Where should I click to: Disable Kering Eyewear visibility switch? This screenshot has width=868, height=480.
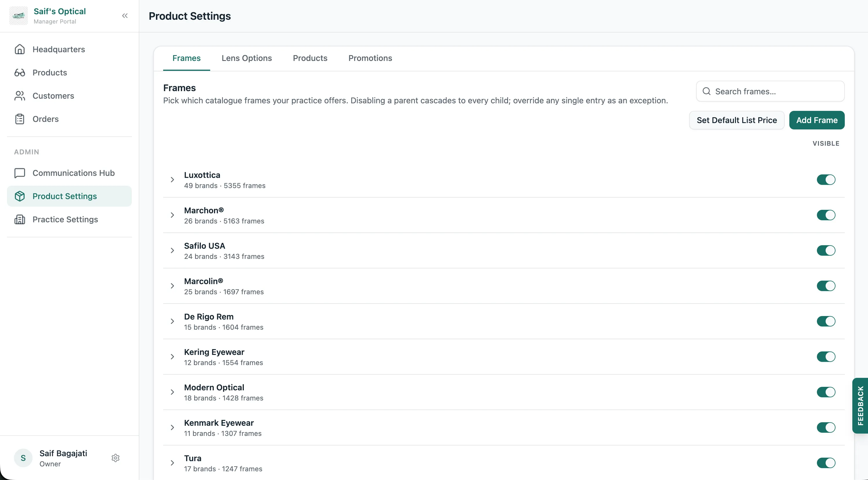[826, 356]
